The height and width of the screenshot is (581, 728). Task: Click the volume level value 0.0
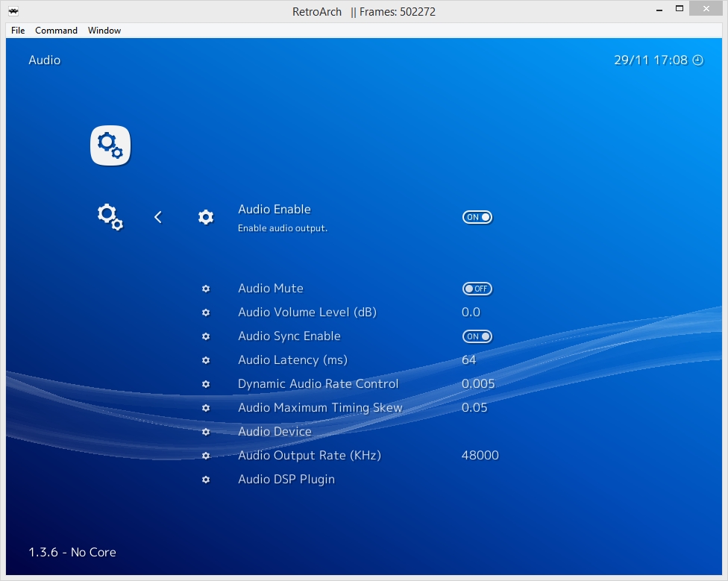(x=471, y=313)
